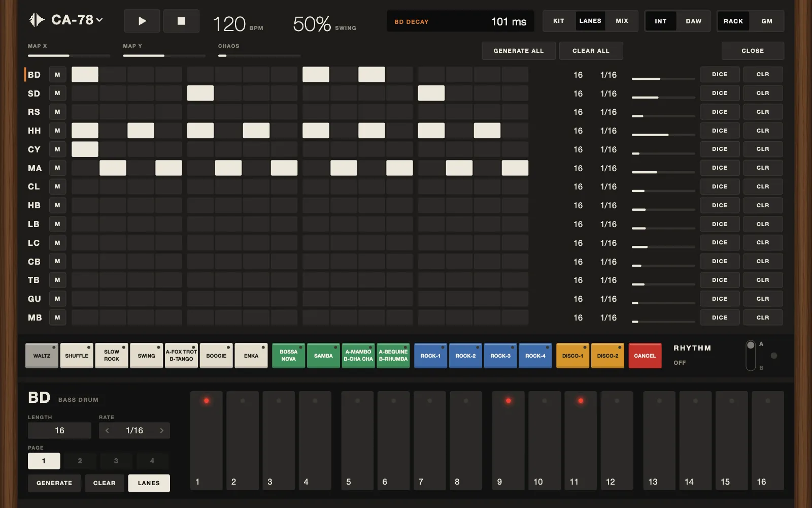Screen dimensions: 812x508
Task: Select the DAW sync mode
Action: pyautogui.click(x=693, y=21)
